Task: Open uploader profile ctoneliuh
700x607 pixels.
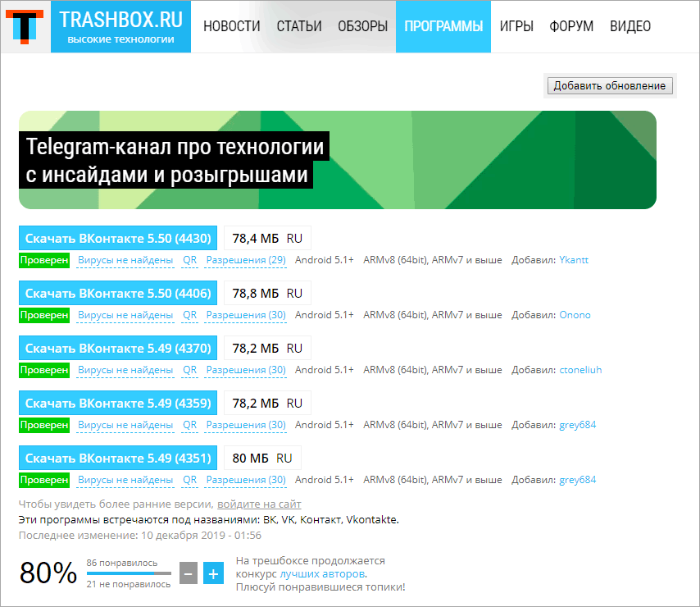Action: pyautogui.click(x=580, y=370)
